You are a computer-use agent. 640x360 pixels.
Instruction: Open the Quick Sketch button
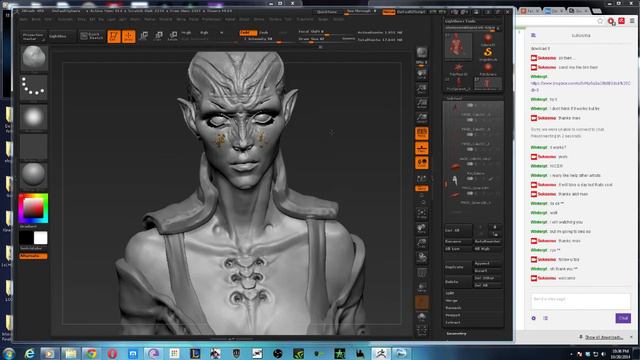pyautogui.click(x=91, y=36)
